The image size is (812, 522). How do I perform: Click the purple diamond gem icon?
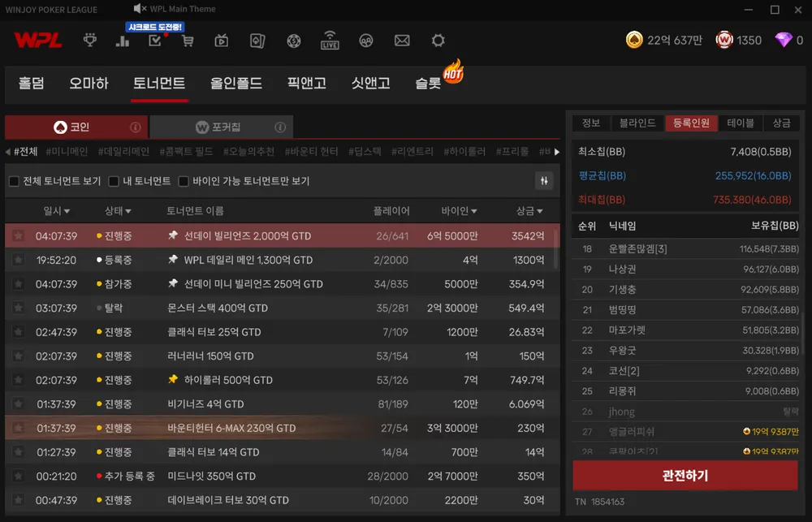tap(784, 40)
